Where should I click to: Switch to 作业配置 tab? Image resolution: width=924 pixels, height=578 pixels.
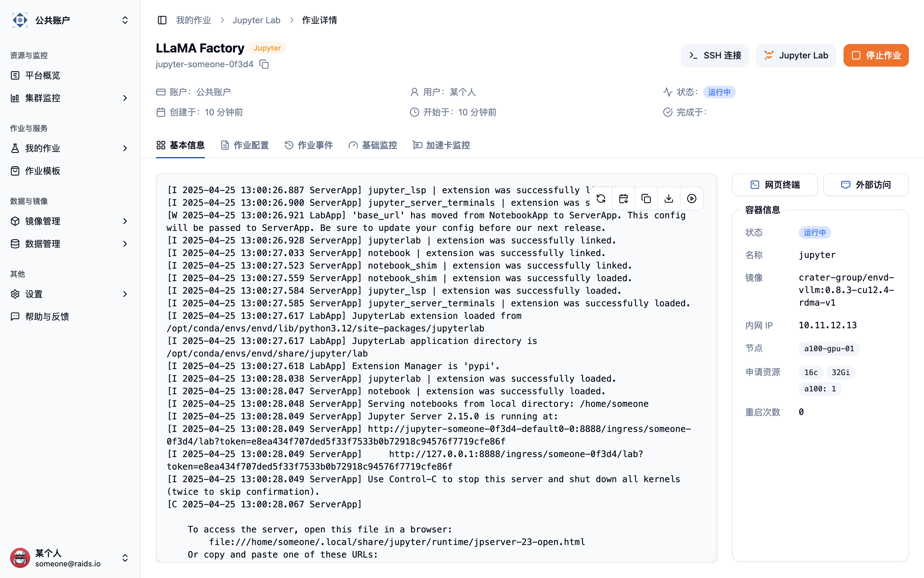[x=245, y=145]
